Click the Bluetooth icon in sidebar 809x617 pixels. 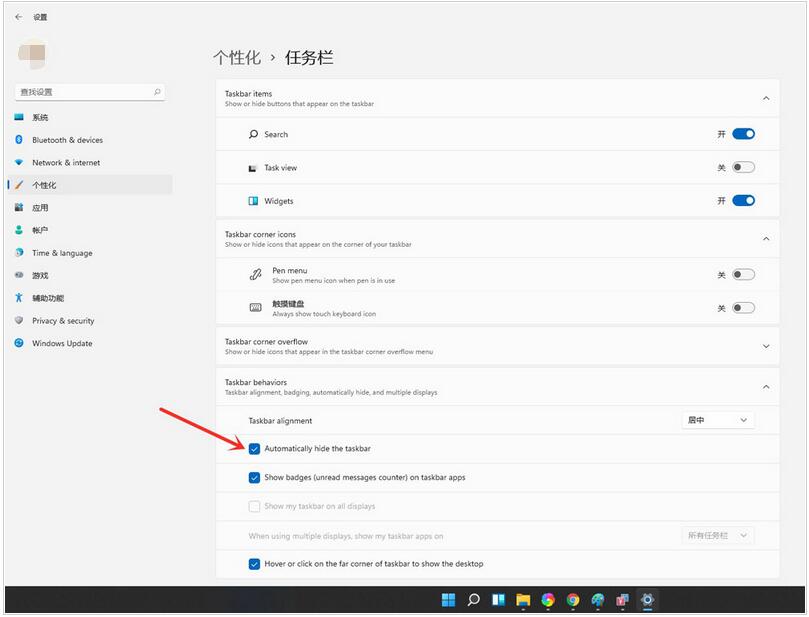pos(19,140)
